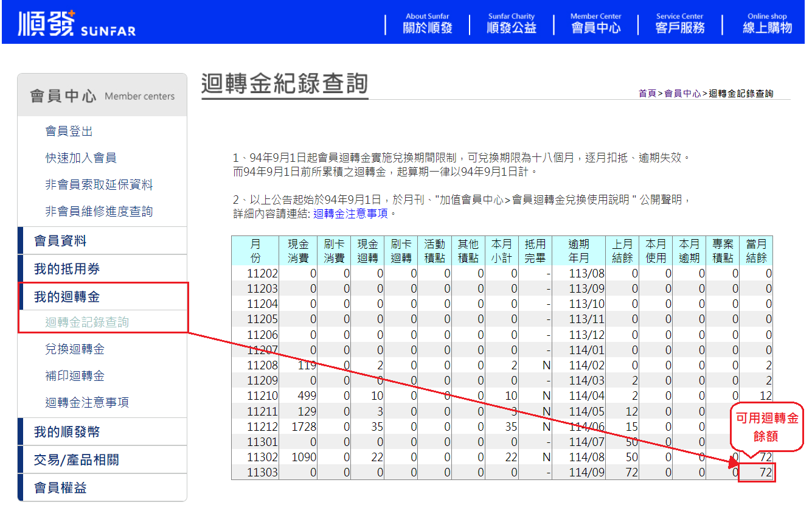Image resolution: width=812 pixels, height=505 pixels.
Task: Click 首頁 in the breadcrumb
Action: point(647,94)
